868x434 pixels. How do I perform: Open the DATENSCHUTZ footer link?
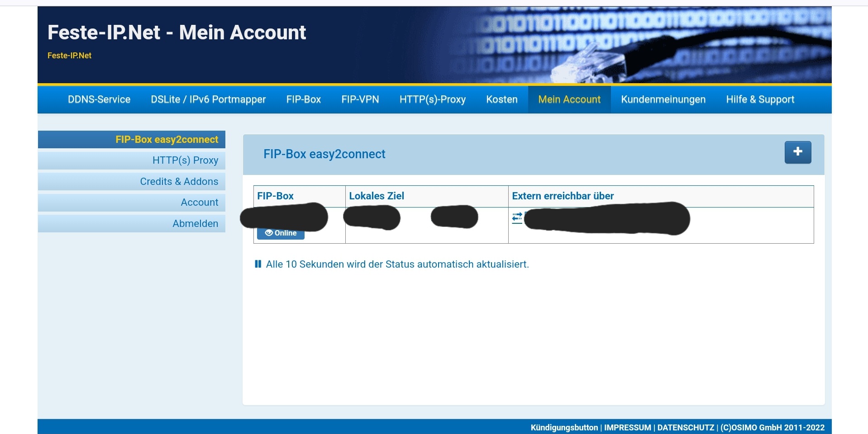coord(686,428)
